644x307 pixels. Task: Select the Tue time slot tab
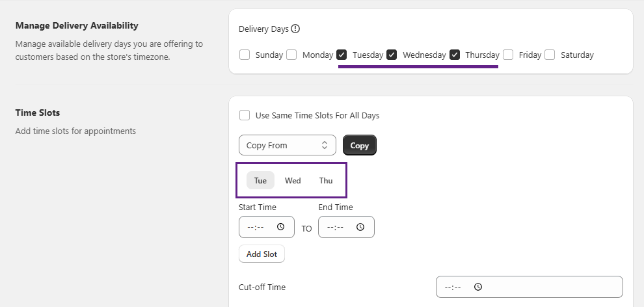(260, 180)
